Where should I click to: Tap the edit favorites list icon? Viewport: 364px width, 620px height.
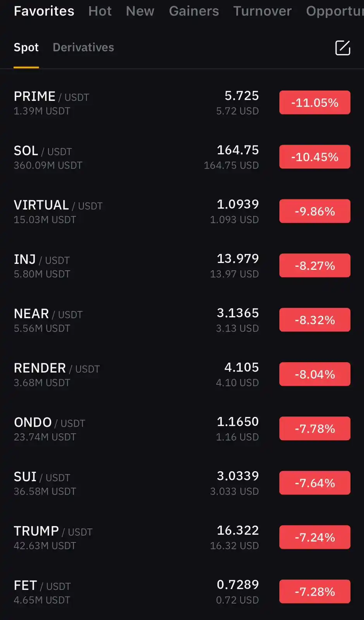coord(342,48)
